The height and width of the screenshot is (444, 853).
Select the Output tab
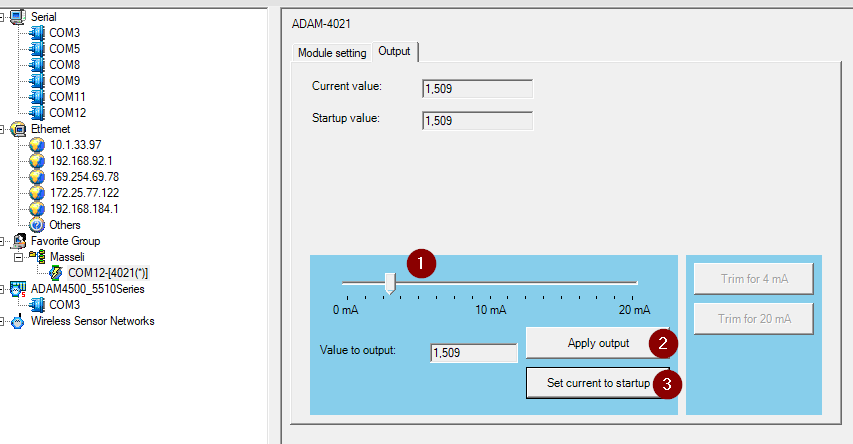click(394, 52)
